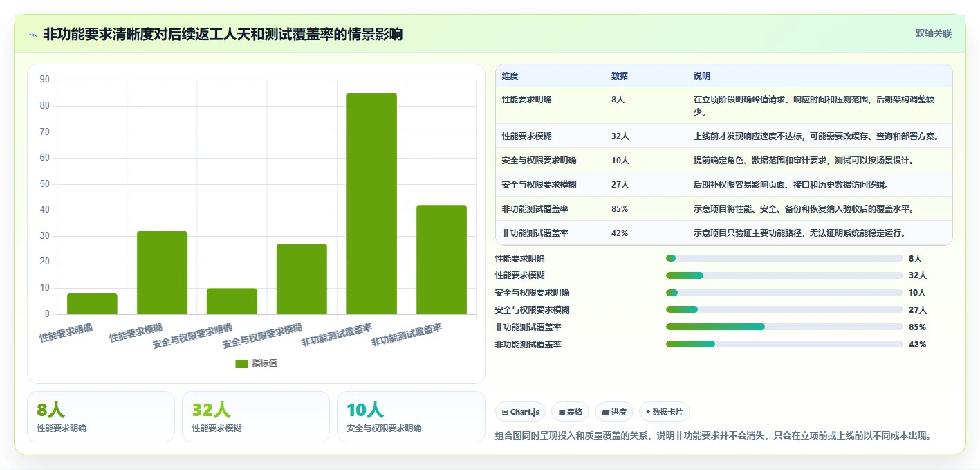The image size is (980, 470).
Task: Open the 8人 性能要求明确 summary card
Action: coord(101,417)
